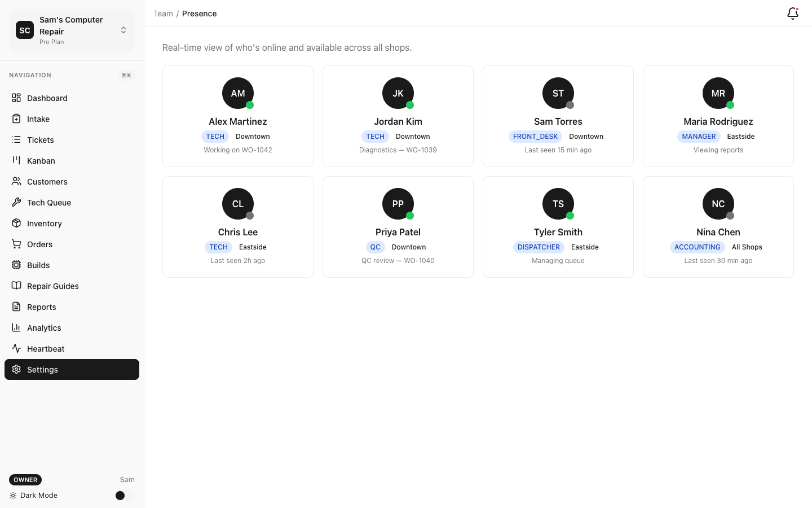Click the OWNER badge pill
Image resolution: width=812 pixels, height=508 pixels.
click(25, 480)
